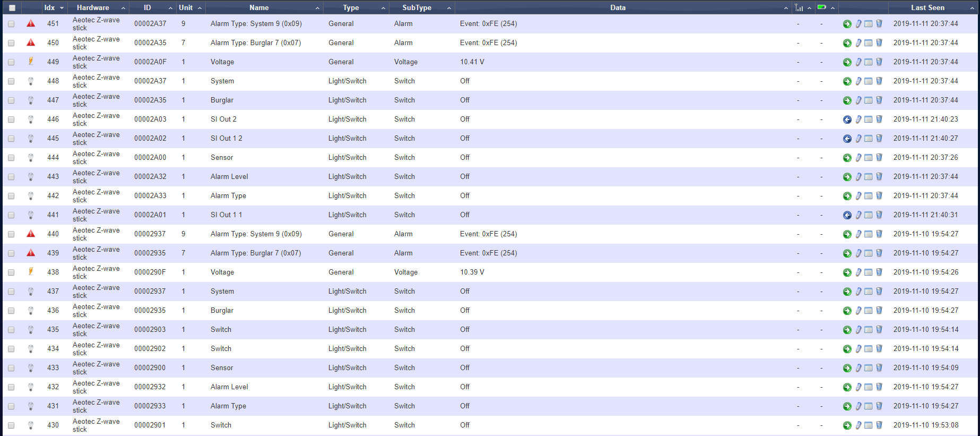
Task: Click the blue back arrow for SI Out 2
Action: coord(847,119)
